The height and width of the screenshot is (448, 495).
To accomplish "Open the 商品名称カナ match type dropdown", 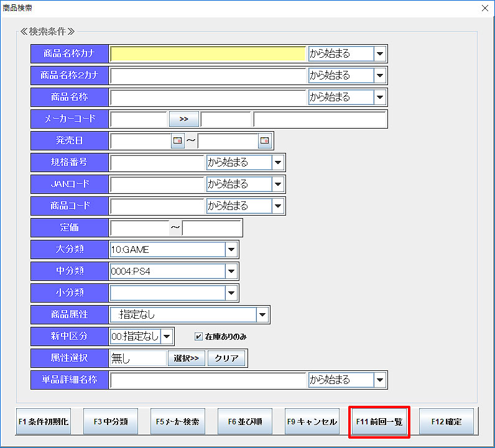I will pyautogui.click(x=379, y=54).
